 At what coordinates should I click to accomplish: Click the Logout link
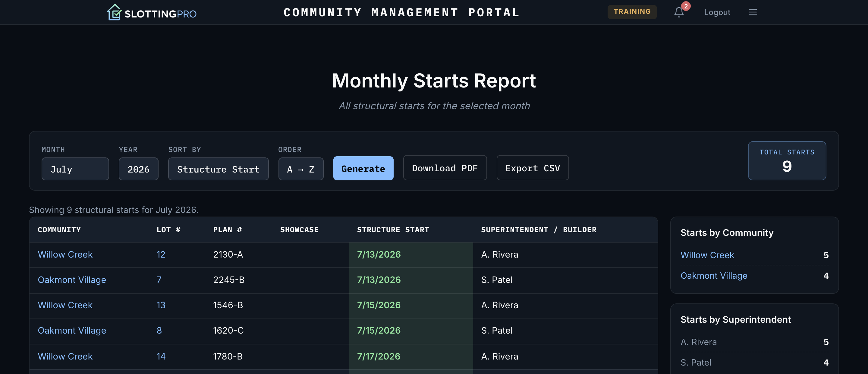point(717,12)
